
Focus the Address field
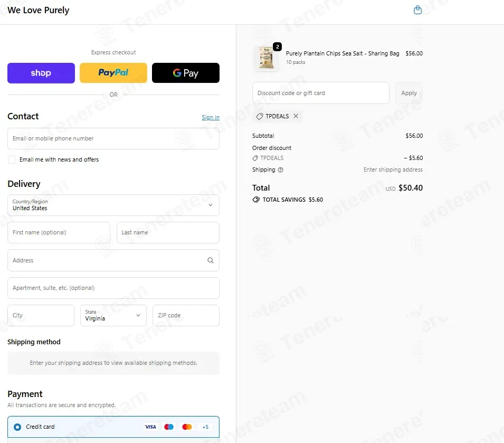click(113, 260)
